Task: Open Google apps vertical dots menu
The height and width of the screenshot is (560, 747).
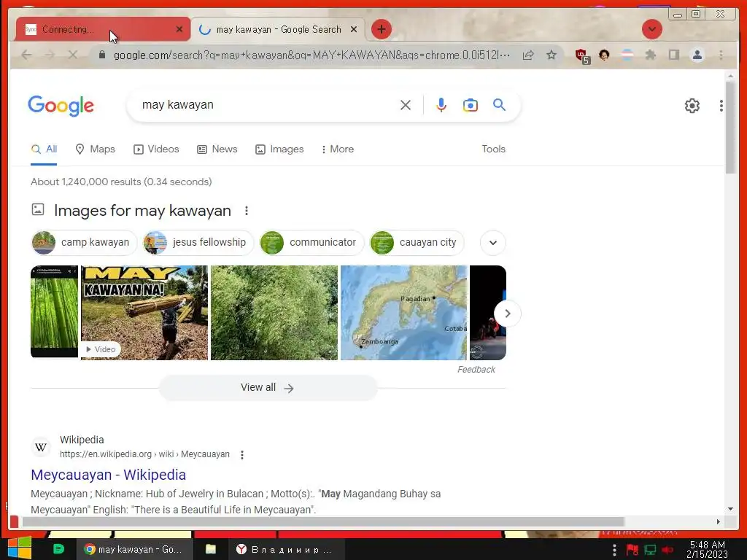Action: tap(721, 106)
